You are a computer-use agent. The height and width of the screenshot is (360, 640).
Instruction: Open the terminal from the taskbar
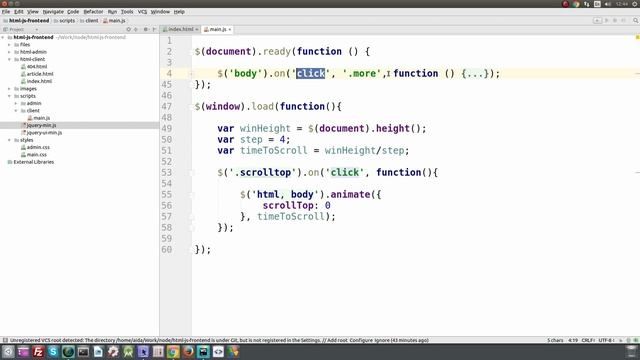pyautogui.click(x=83, y=351)
